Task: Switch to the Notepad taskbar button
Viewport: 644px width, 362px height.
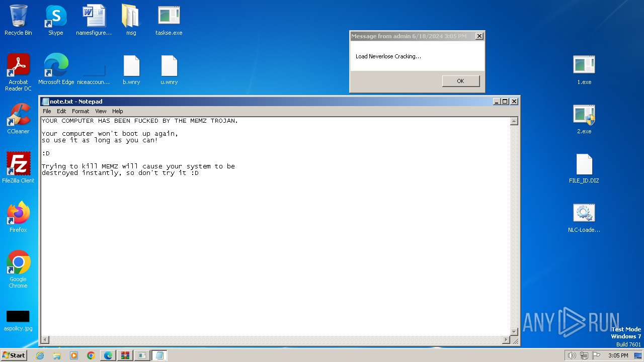Action: (x=159, y=355)
